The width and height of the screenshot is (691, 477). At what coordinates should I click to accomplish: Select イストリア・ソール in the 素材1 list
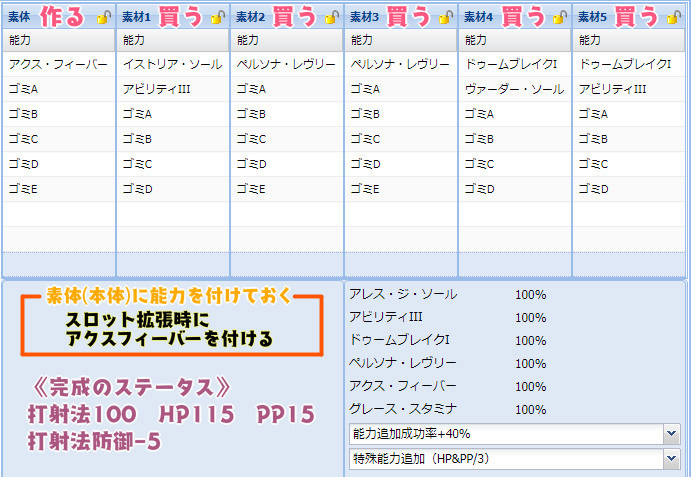pos(173,64)
